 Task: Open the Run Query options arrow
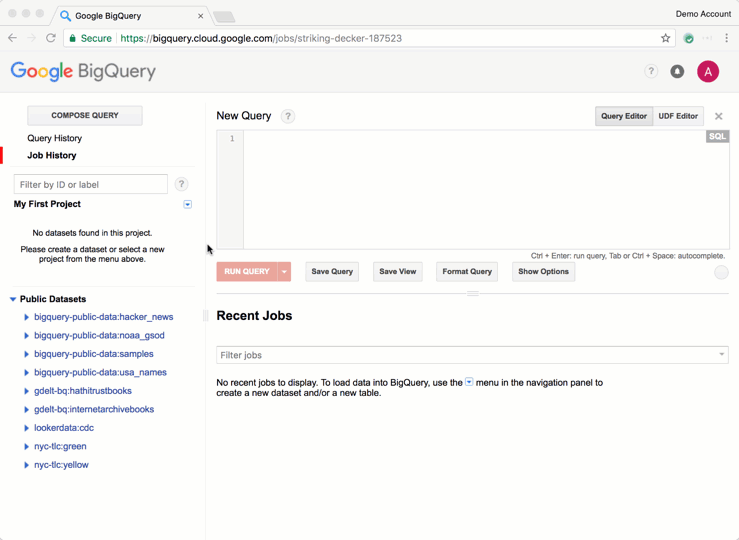(x=284, y=272)
